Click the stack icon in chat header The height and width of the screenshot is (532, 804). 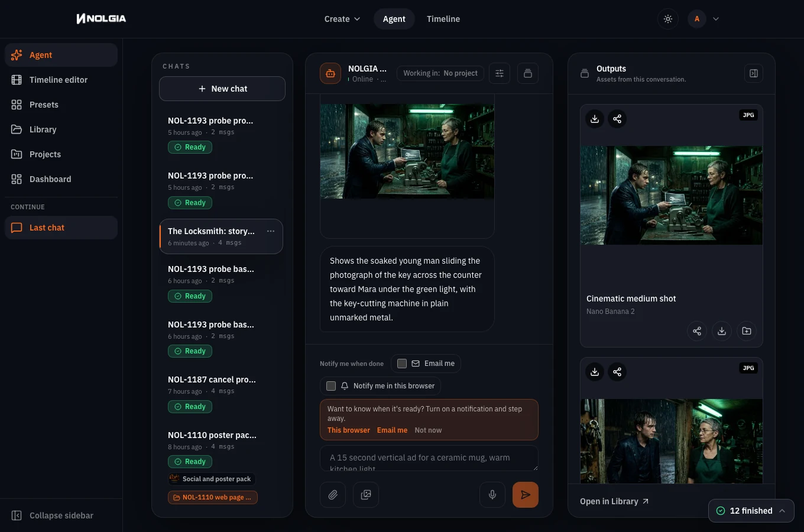pos(528,73)
